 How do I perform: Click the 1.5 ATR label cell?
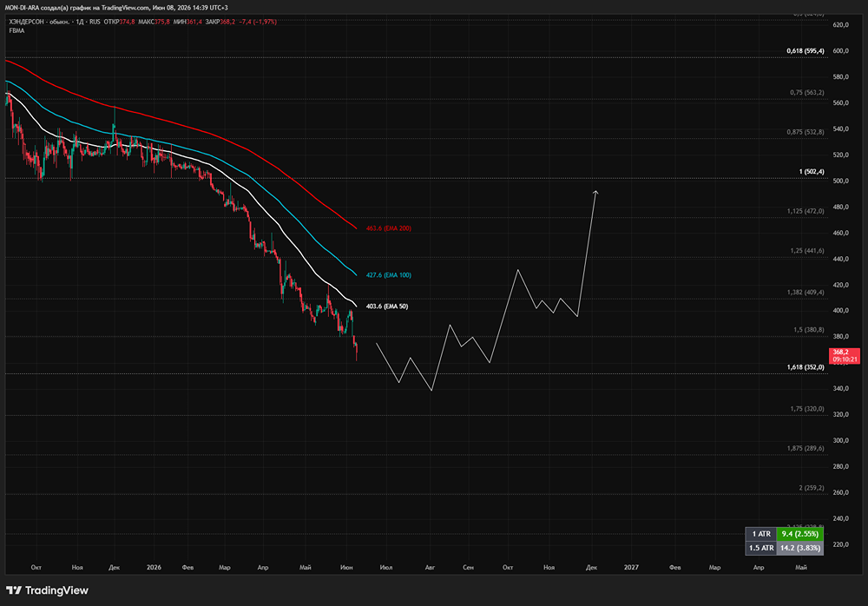click(761, 548)
